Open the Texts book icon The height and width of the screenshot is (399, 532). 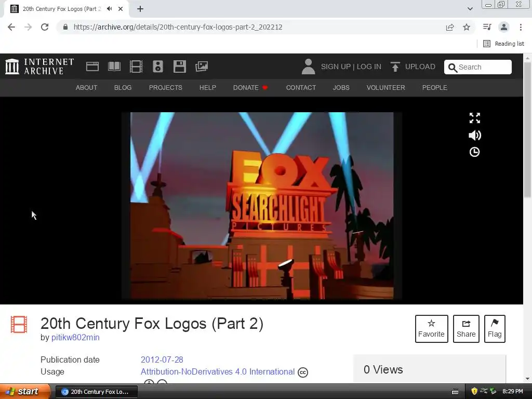114,66
